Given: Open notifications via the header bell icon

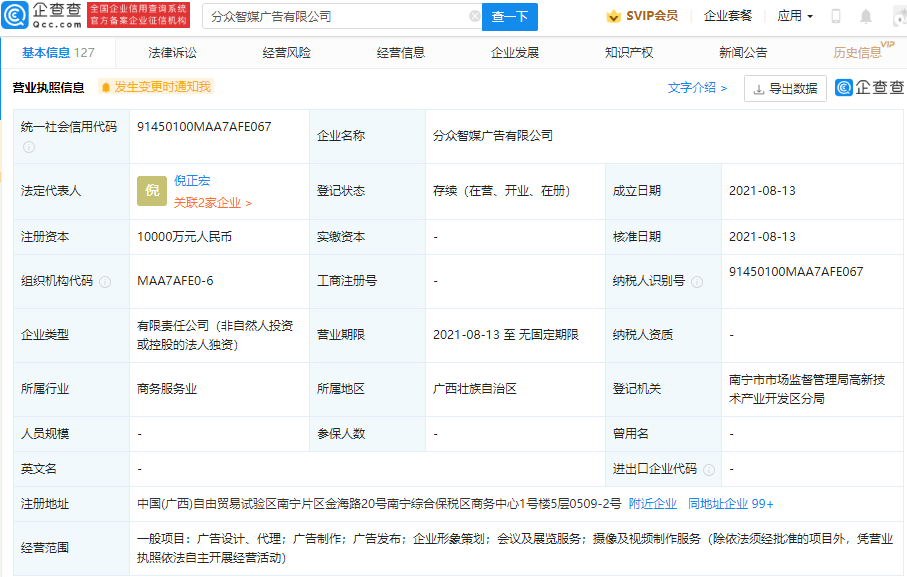Looking at the screenshot, I should [866, 16].
